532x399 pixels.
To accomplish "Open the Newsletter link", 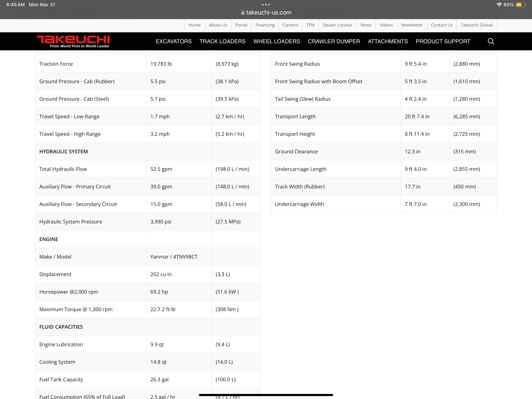I will [x=412, y=25].
